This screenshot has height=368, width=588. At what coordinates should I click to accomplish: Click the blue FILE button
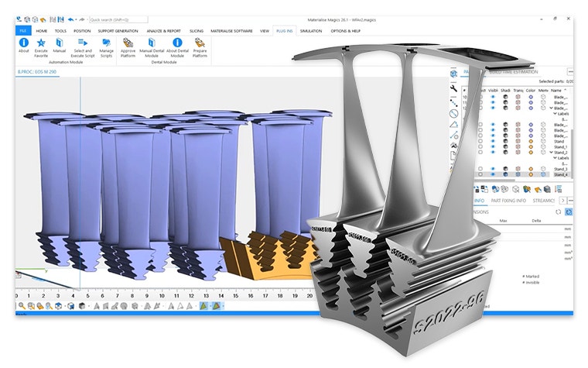[x=22, y=31]
